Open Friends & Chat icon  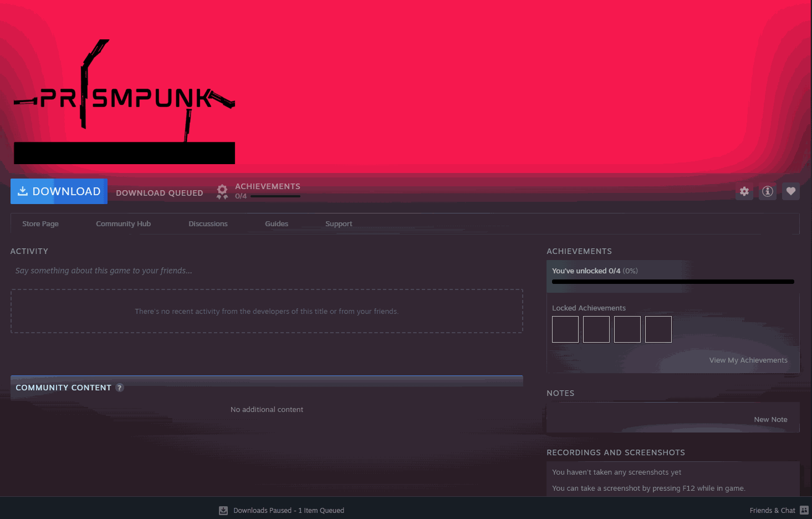[x=804, y=511]
